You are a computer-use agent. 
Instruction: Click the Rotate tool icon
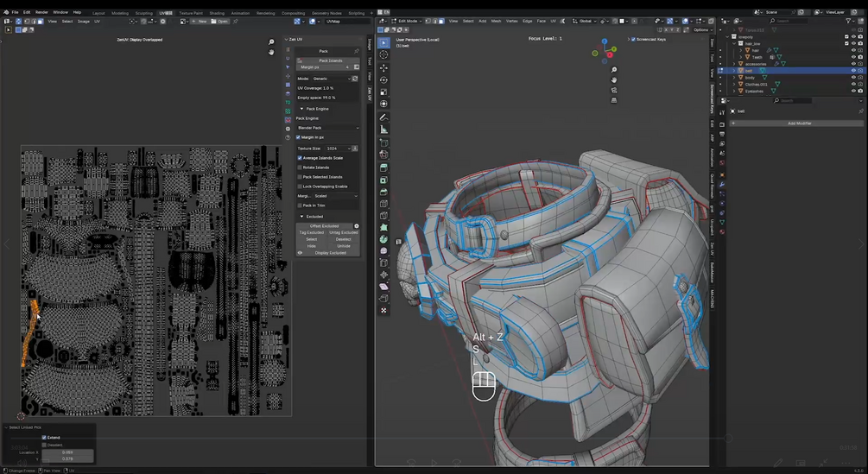[383, 79]
